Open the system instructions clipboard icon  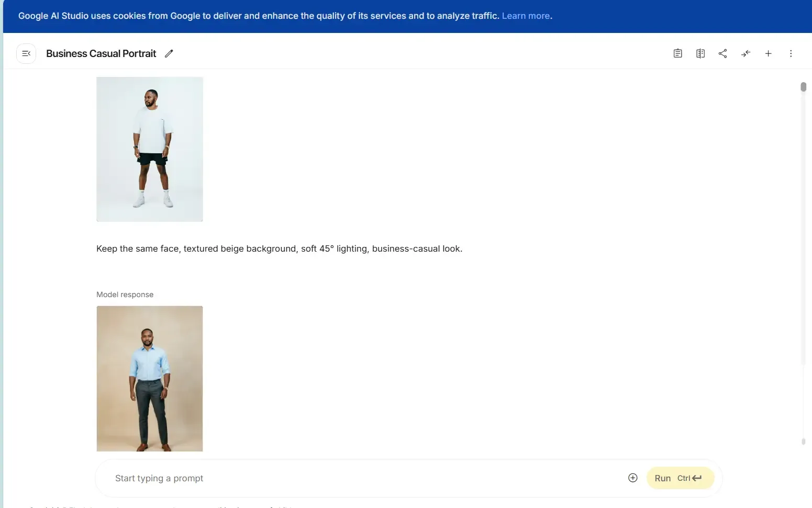click(677, 53)
